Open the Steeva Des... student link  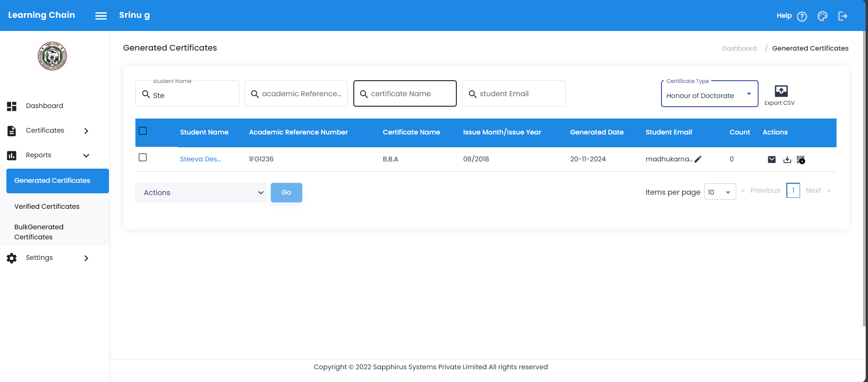coord(200,159)
